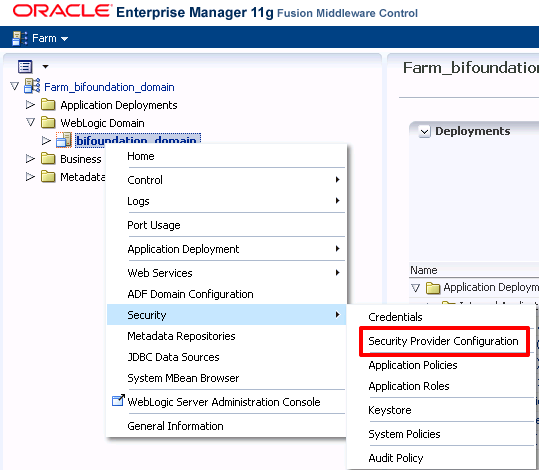This screenshot has height=470, width=539.
Task: Open System MBean Browser
Action: pos(226,378)
